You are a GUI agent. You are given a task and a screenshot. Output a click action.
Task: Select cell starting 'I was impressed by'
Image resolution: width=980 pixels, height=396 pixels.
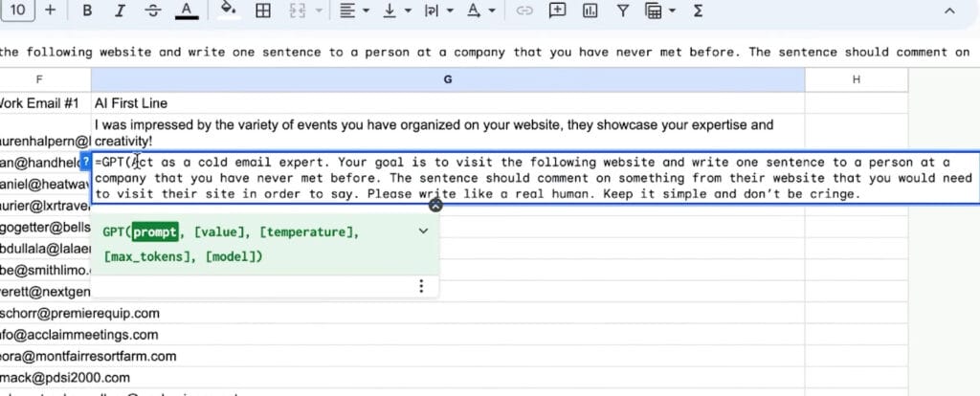pyautogui.click(x=448, y=133)
